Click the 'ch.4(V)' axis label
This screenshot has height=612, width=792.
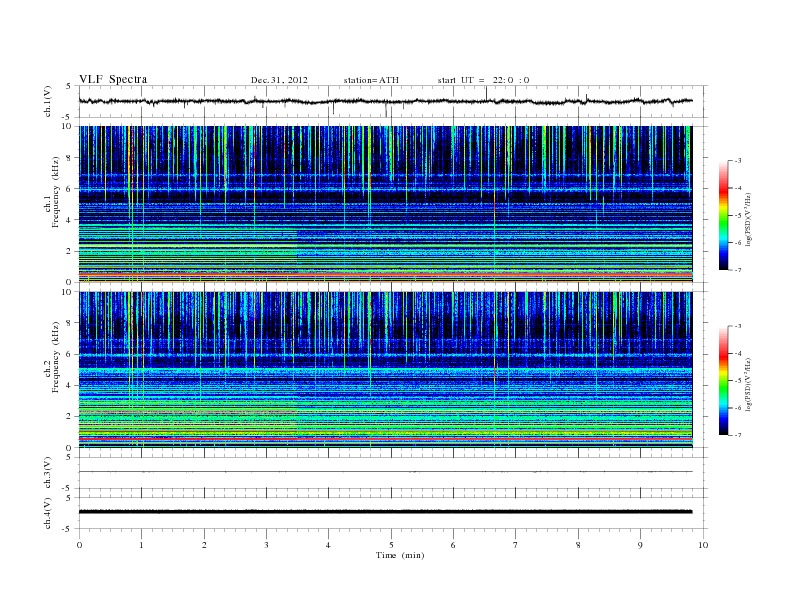[x=48, y=513]
